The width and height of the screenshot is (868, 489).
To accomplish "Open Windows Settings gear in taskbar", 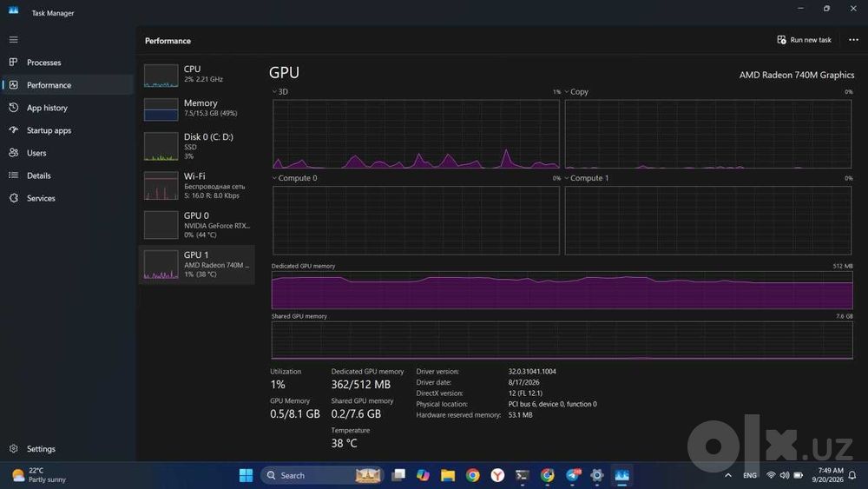I will pyautogui.click(x=597, y=475).
